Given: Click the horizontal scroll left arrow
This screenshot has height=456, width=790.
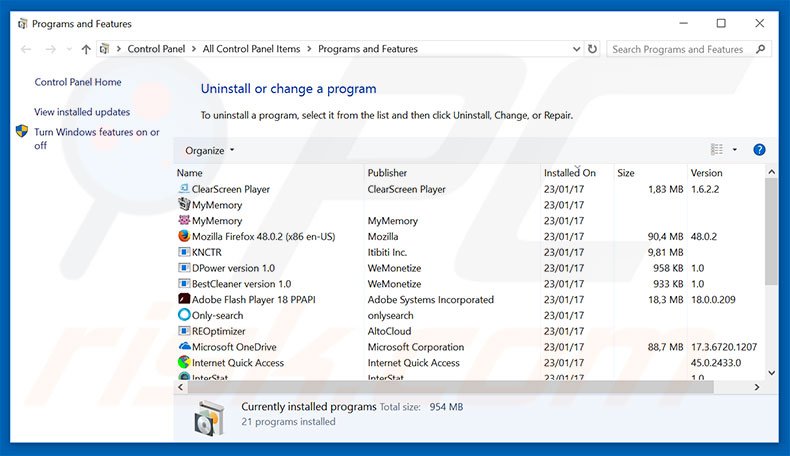Looking at the screenshot, I should tap(181, 387).
